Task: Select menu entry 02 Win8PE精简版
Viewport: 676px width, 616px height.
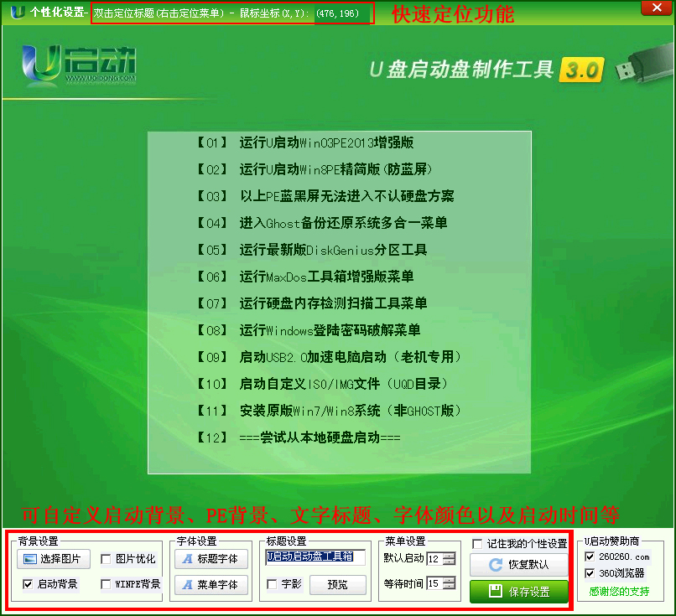Action: point(315,169)
